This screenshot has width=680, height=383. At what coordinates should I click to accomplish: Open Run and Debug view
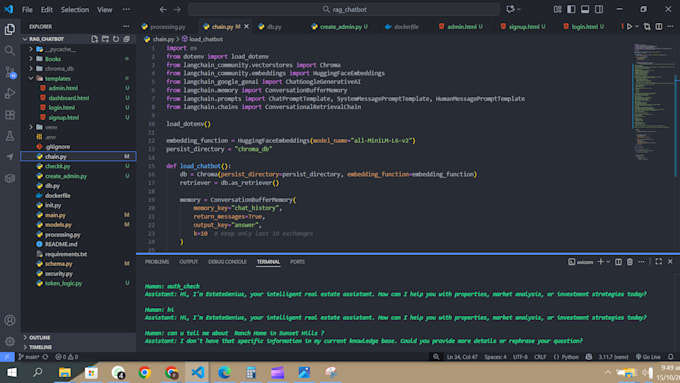10,93
